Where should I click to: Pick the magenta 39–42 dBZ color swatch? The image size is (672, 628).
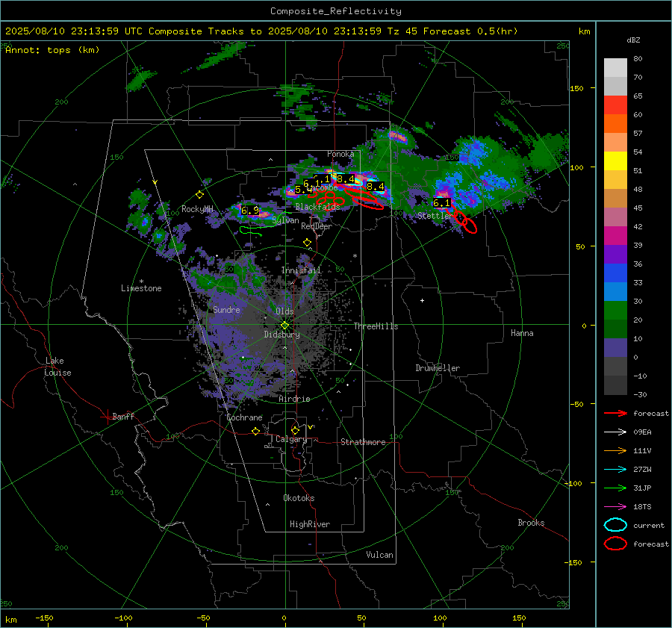point(615,236)
